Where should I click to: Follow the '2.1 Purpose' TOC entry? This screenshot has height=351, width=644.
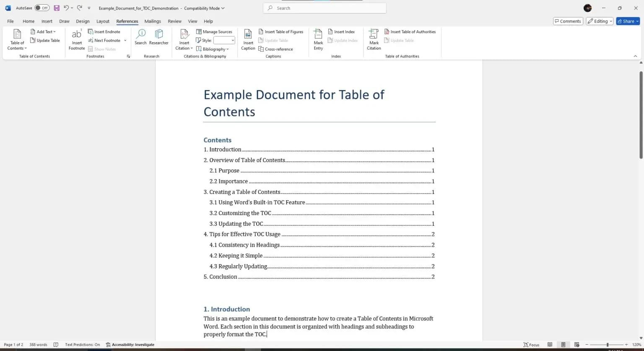[322, 171]
